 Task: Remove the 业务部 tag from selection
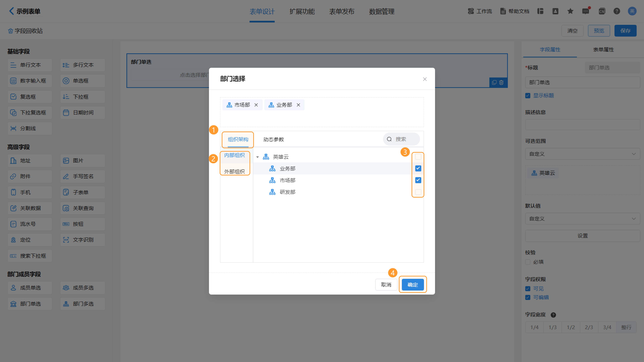point(298,105)
